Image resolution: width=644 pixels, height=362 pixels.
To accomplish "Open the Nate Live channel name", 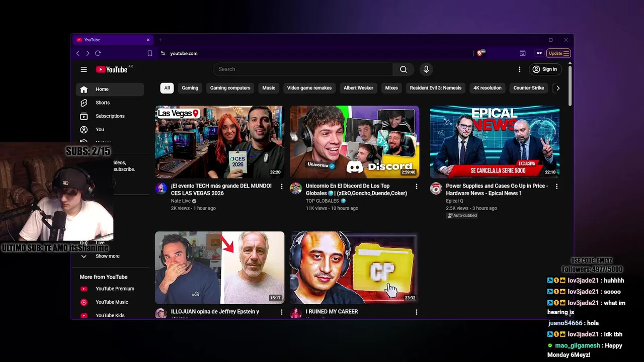I will (182, 201).
